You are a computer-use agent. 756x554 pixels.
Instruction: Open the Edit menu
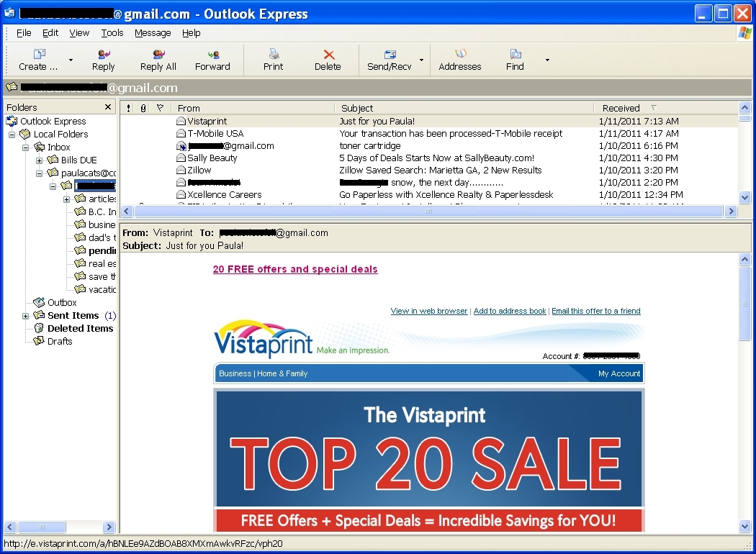point(50,33)
